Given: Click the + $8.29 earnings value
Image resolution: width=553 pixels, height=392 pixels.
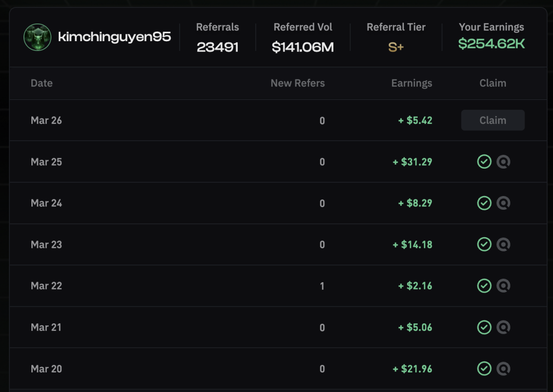Looking at the screenshot, I should click(x=415, y=203).
